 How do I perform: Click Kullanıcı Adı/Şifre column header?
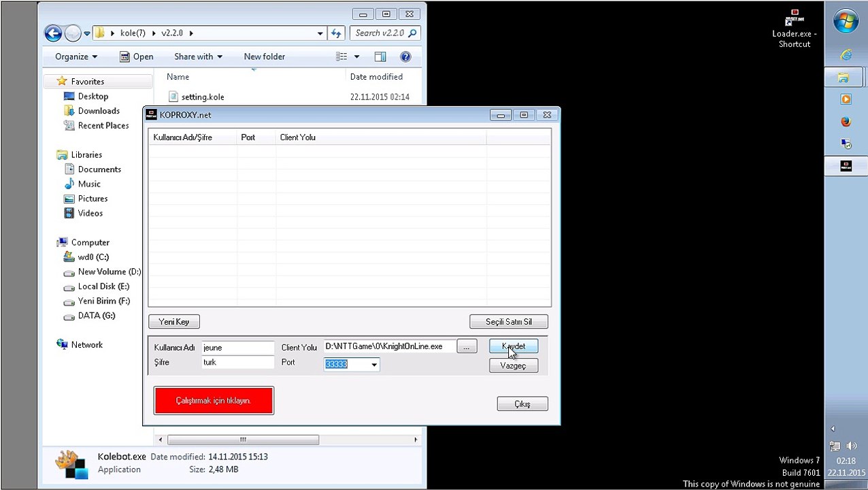coord(193,137)
